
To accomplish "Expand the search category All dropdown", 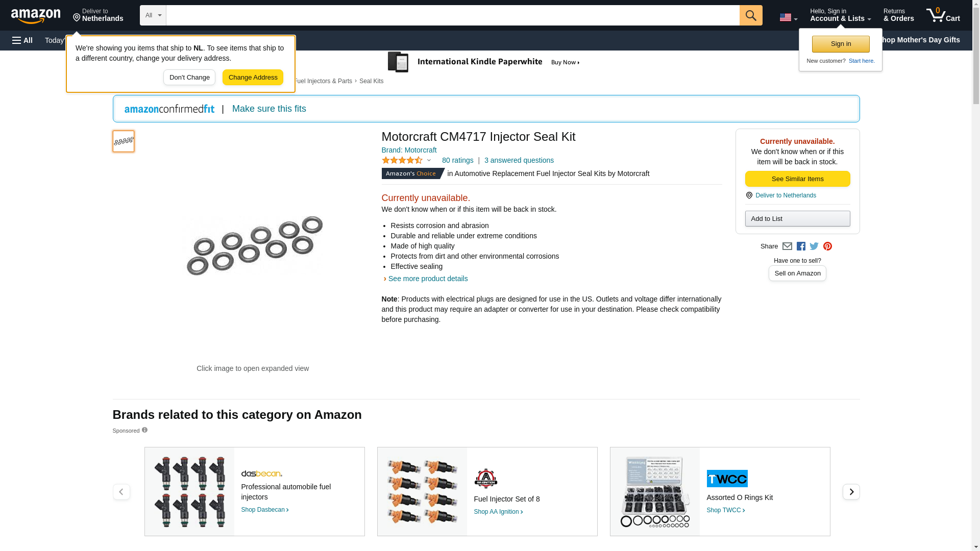I will [x=153, y=15].
